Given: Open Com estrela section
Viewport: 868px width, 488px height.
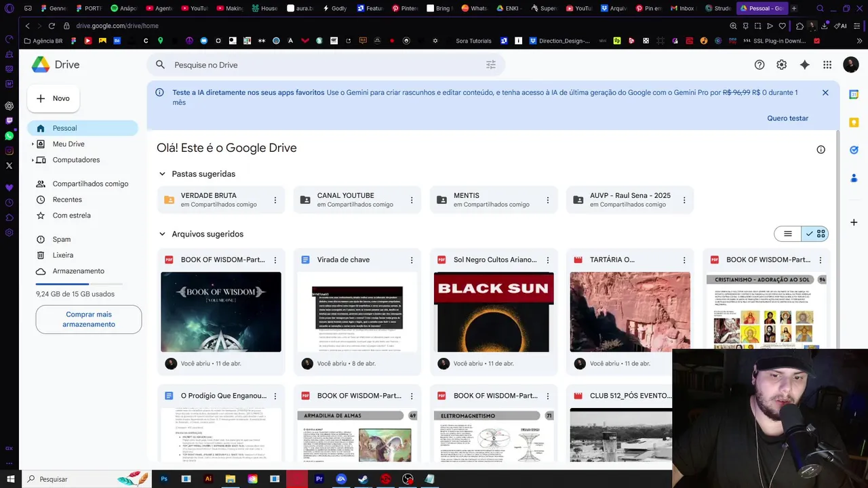Looking at the screenshot, I should (x=83, y=216).
